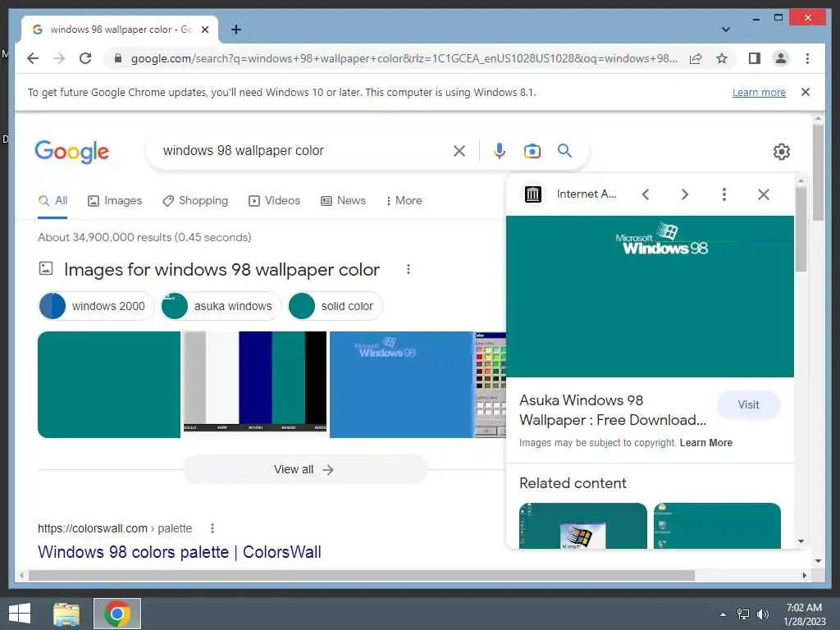Reload the current Google search page
840x630 pixels.
(85, 58)
